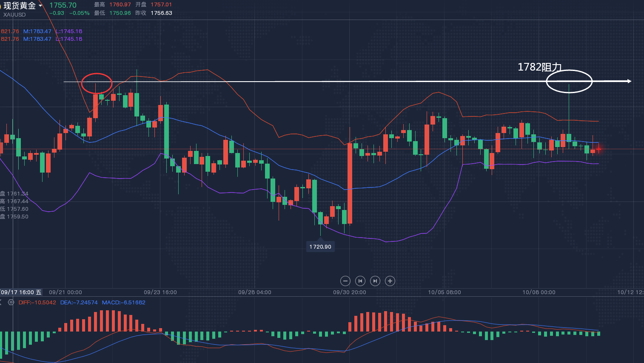
Task: Close the MACD indicator panel
Action: [1, 303]
